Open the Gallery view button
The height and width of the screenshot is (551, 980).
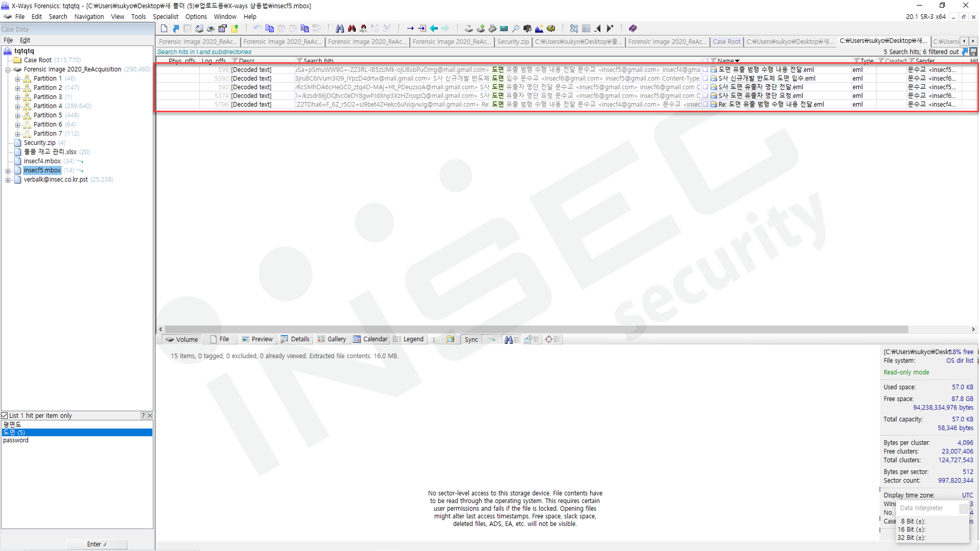coord(332,339)
